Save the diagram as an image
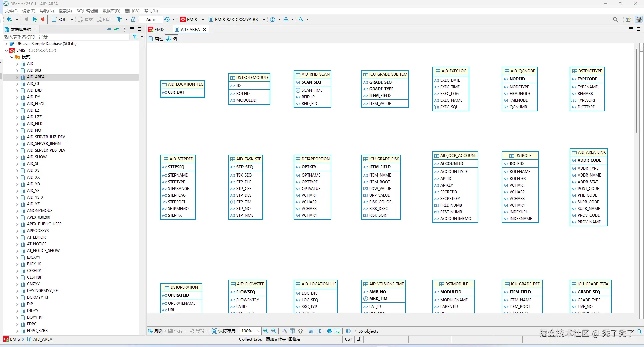Screen dimensions: 644x347 pos(338,331)
